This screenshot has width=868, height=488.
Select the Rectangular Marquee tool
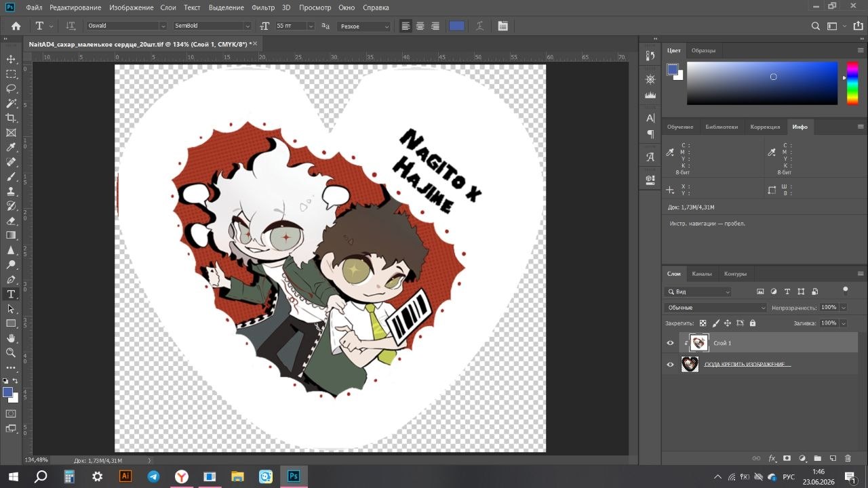(x=11, y=74)
